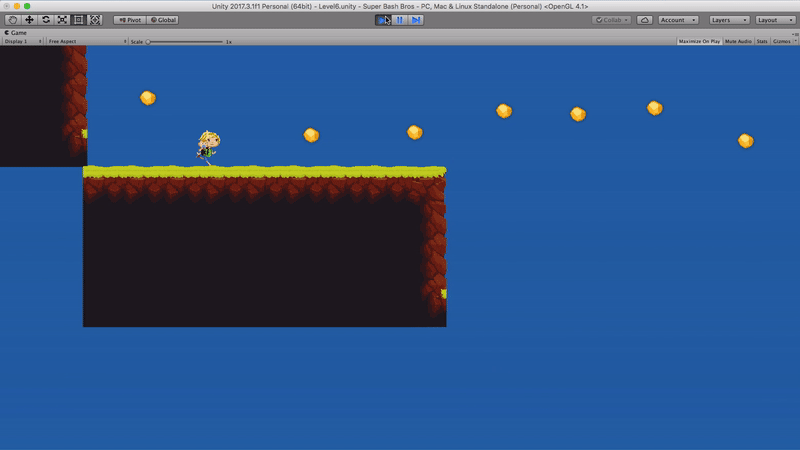This screenshot has height=450, width=800.
Task: Open the cloud services panel
Action: click(x=645, y=20)
